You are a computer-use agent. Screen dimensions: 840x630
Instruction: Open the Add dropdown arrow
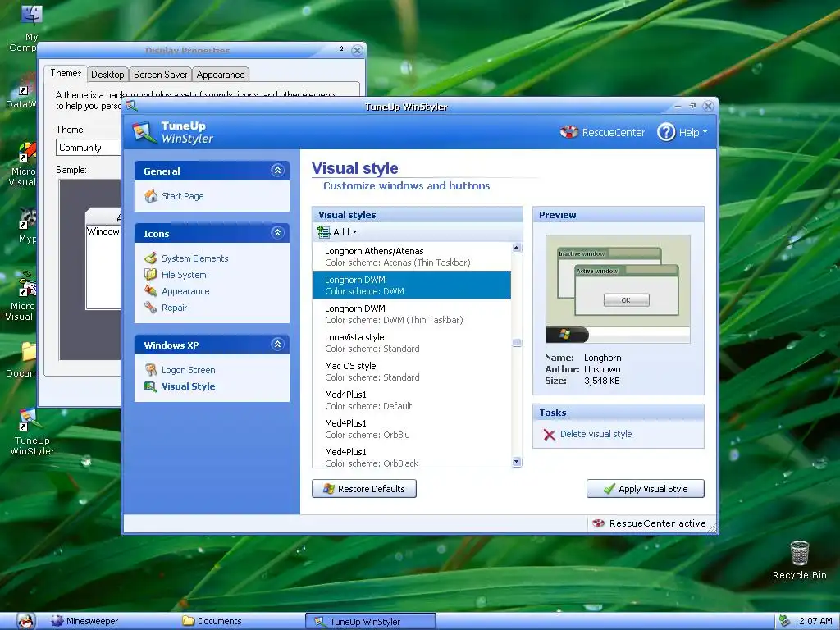354,232
